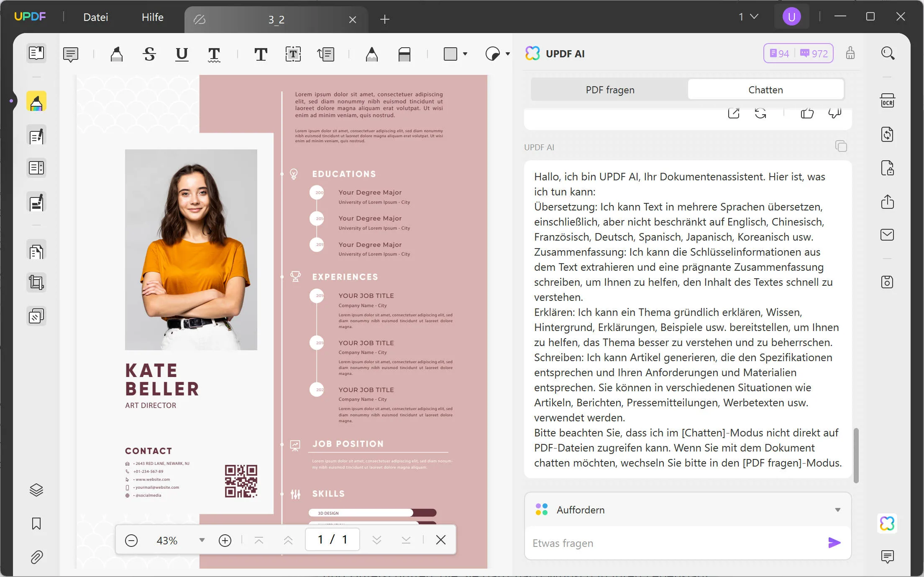Select the underline annotation tool
Image resolution: width=924 pixels, height=577 pixels.
click(182, 54)
